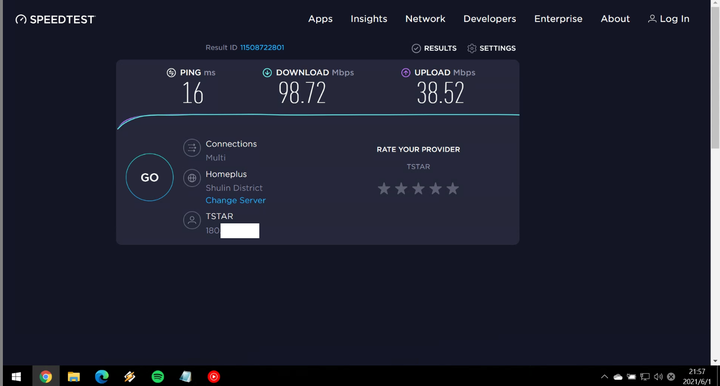Open the Results page
Screen dimensions: 720x386
(434, 48)
